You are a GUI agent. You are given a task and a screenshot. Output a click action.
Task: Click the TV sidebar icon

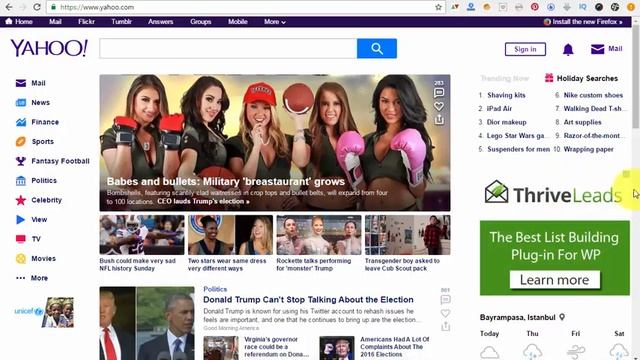[21, 239]
